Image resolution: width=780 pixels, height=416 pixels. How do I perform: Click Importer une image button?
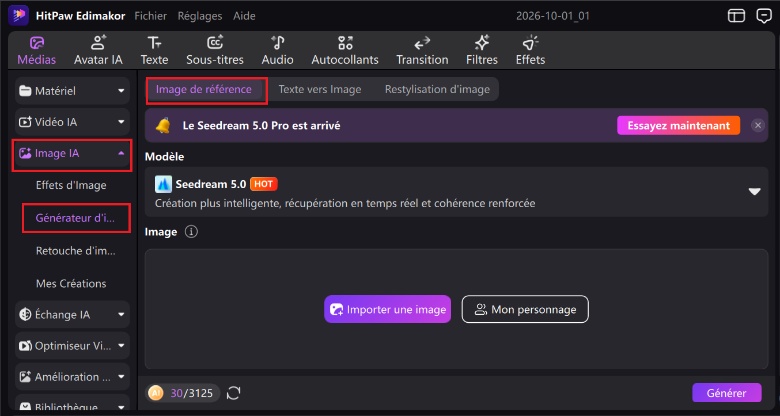pos(388,309)
